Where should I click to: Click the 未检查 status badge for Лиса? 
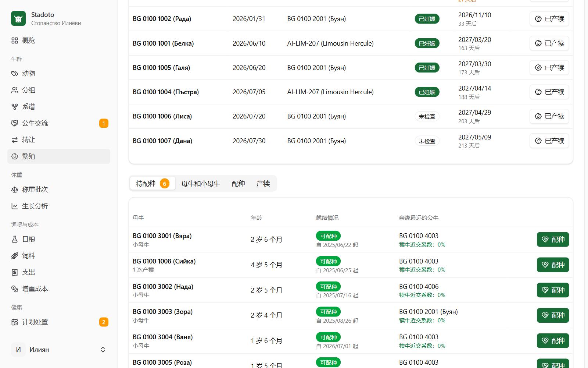[427, 116]
